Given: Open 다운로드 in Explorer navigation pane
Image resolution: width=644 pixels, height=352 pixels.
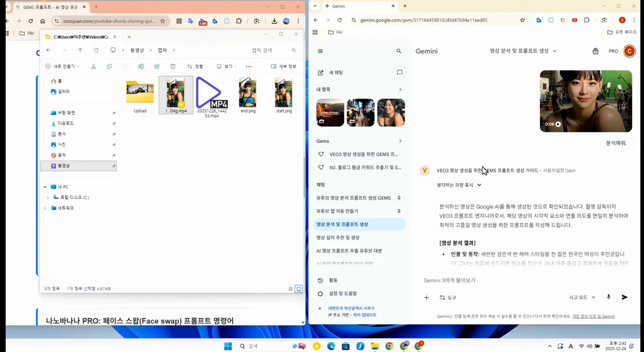Looking at the screenshot, I should tap(62, 123).
